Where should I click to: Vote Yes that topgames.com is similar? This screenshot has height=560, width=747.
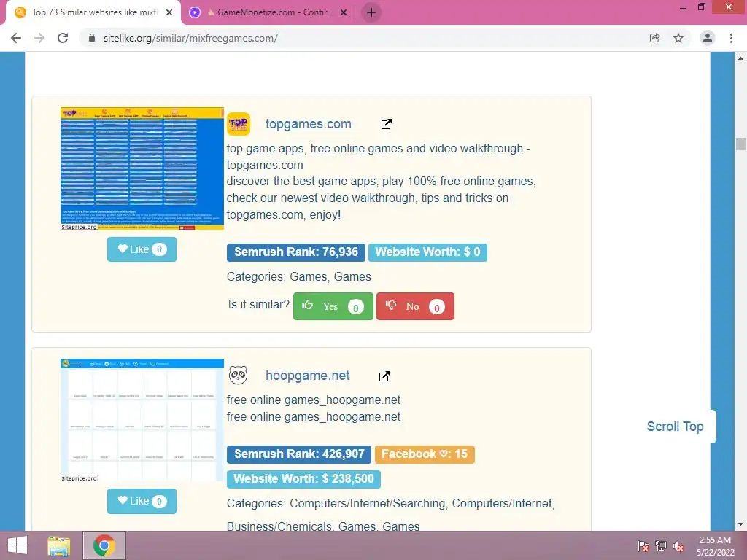coord(333,306)
